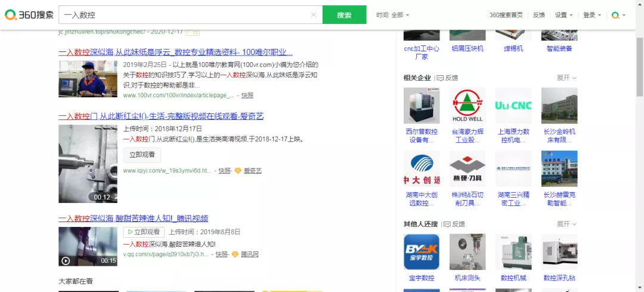Open 数控深孔钻 text link

point(559,278)
